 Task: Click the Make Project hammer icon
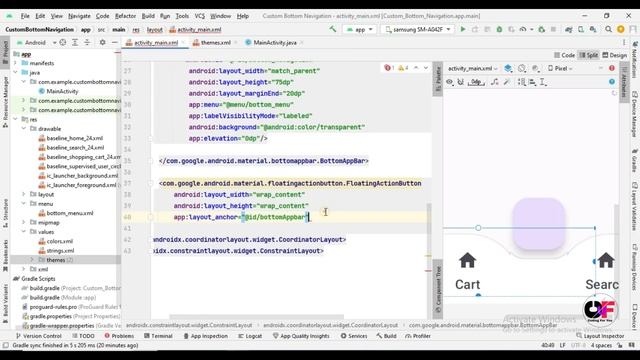(333, 29)
